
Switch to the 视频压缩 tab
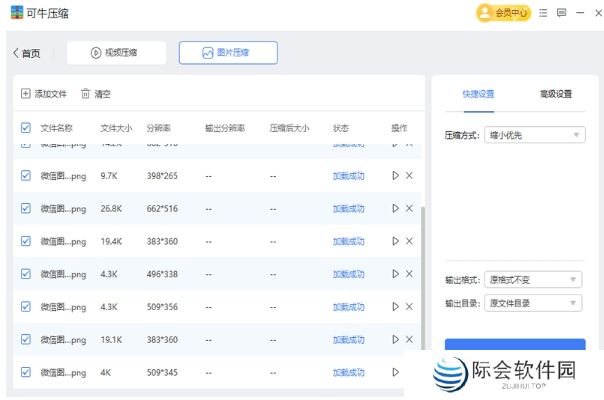(x=116, y=53)
